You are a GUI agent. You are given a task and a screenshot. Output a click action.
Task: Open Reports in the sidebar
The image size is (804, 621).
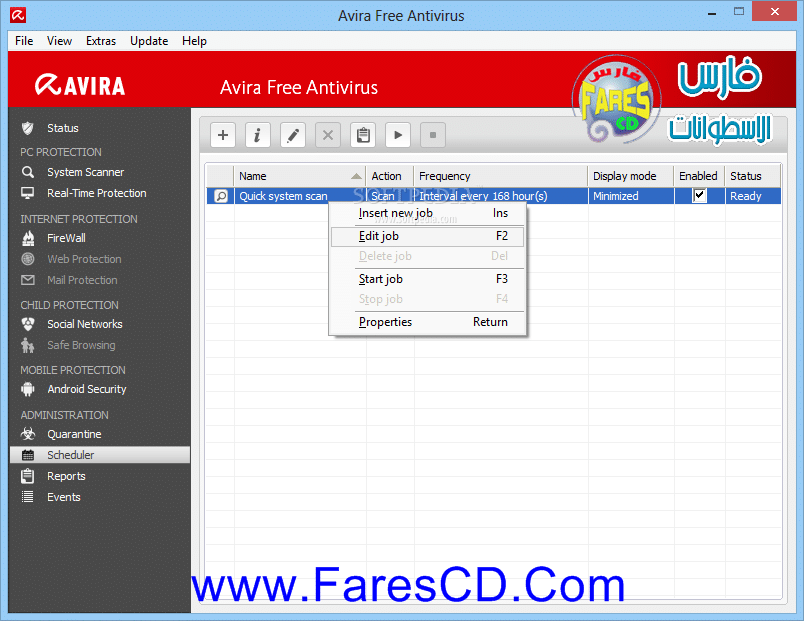[x=67, y=476]
